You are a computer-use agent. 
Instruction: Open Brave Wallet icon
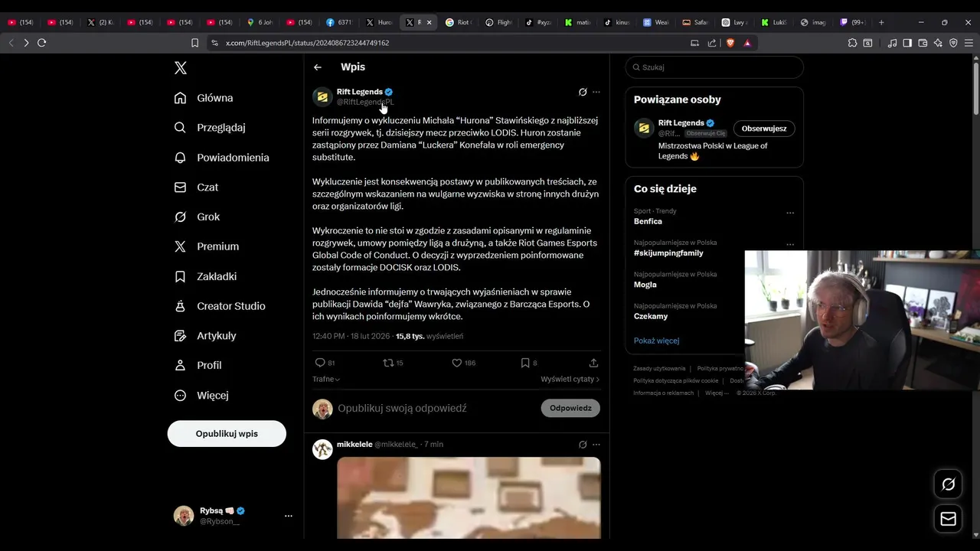923,43
